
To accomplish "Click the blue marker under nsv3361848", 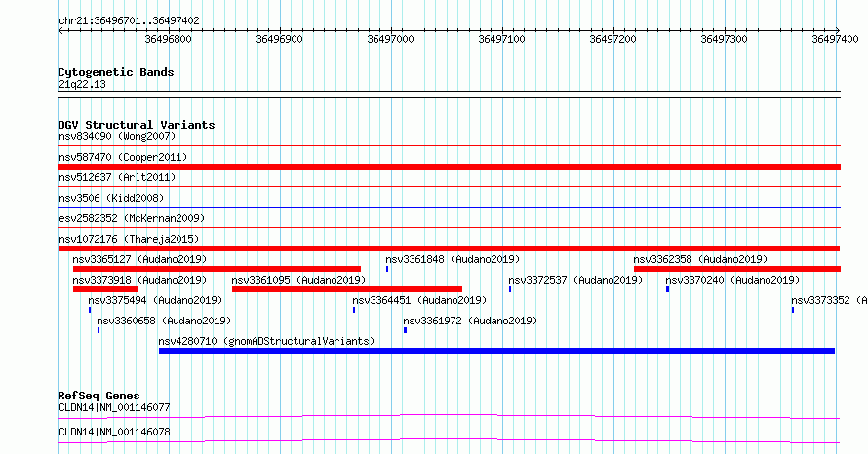I will click(x=387, y=269).
